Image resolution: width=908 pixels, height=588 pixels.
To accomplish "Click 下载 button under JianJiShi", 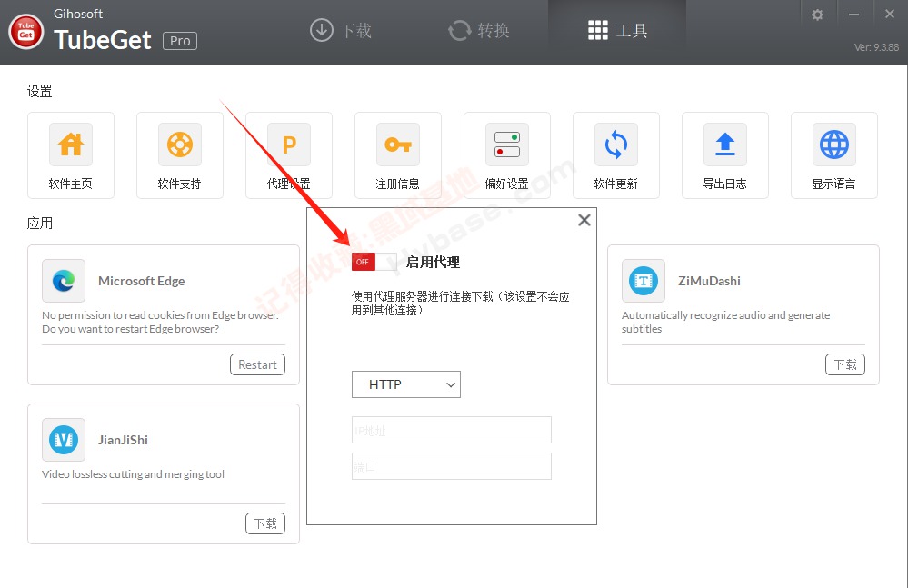I will tap(265, 523).
